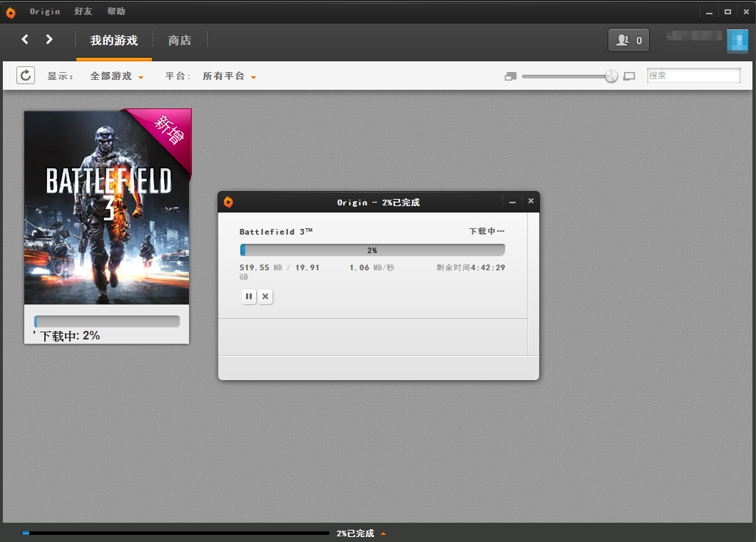Select the small tile view icon

pos(511,76)
